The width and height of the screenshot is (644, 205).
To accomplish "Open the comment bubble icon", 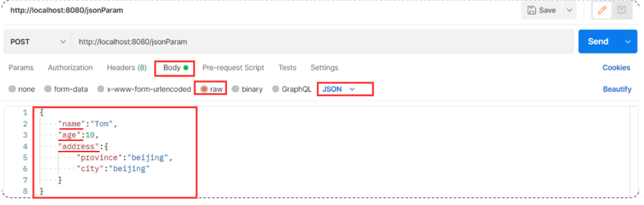I will [621, 11].
